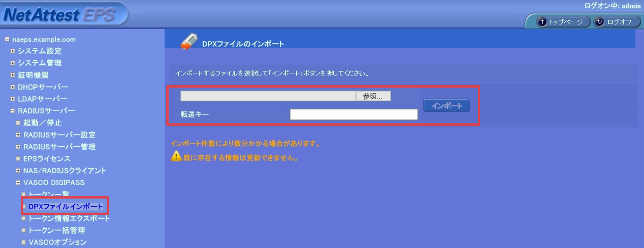The image size is (644, 248).
Task: Expand the システム設定 tree node
Action: 12,51
